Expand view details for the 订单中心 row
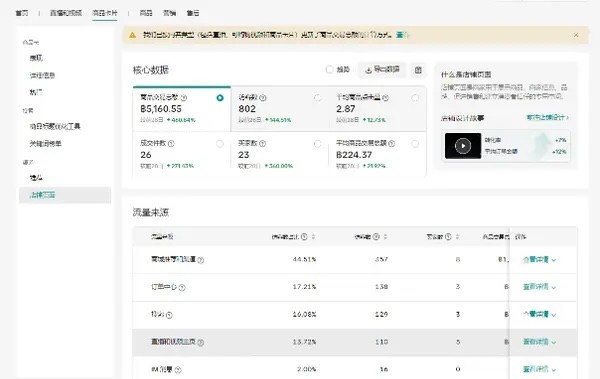The image size is (600, 379). [x=539, y=287]
